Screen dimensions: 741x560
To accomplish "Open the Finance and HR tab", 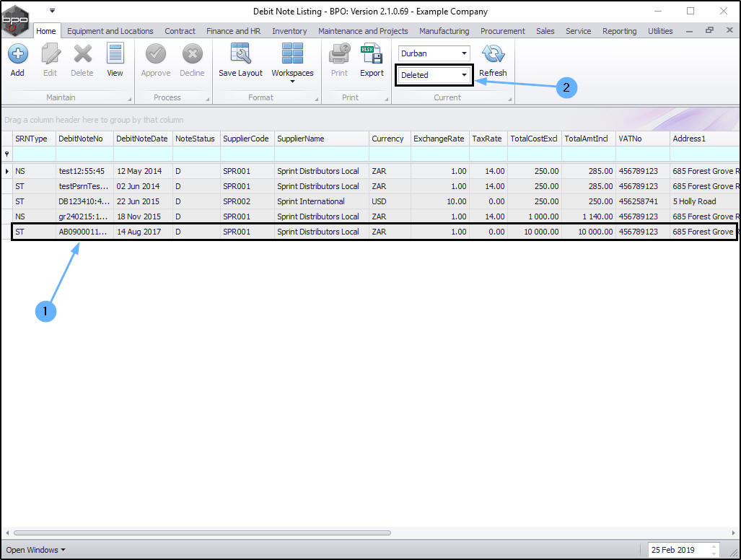I will (x=234, y=31).
